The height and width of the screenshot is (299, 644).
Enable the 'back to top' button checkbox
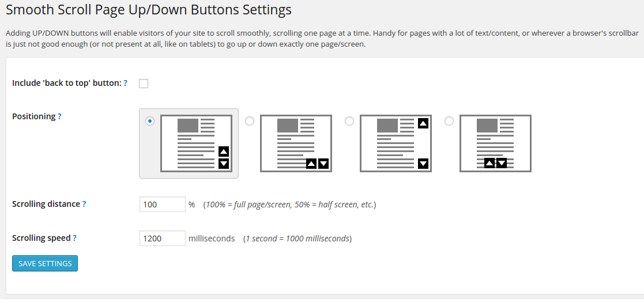click(x=144, y=84)
